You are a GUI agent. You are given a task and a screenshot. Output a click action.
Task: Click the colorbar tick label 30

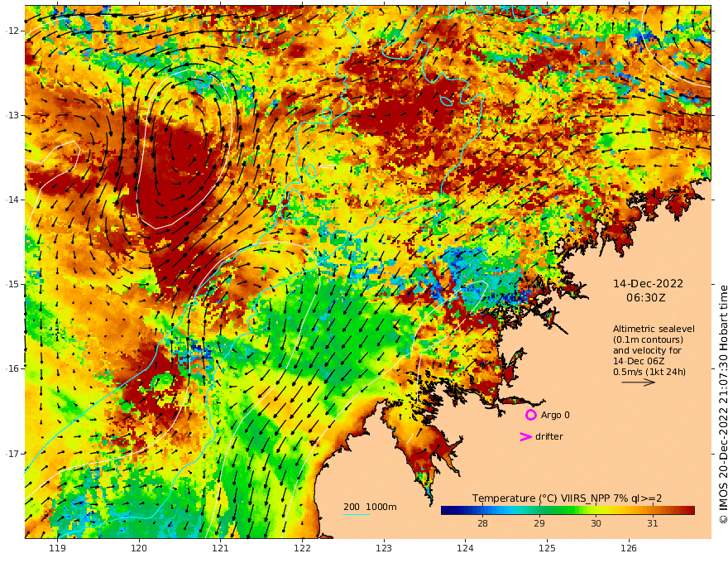point(596,523)
